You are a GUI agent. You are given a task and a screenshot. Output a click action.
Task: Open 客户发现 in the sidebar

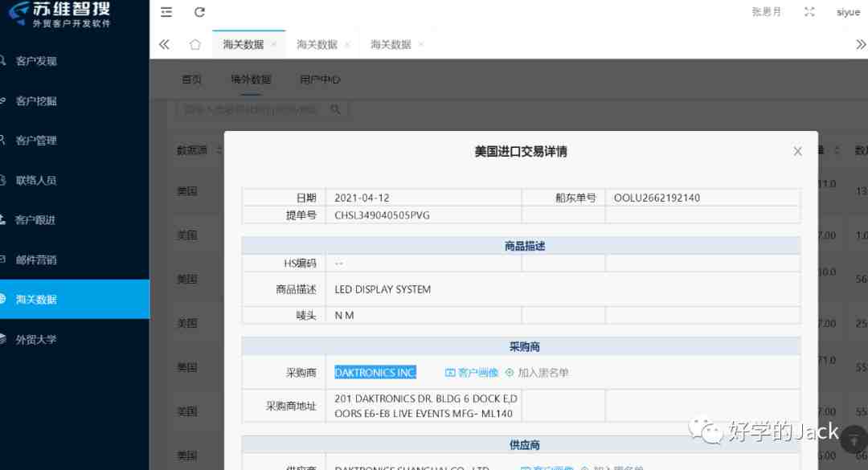coord(36,61)
